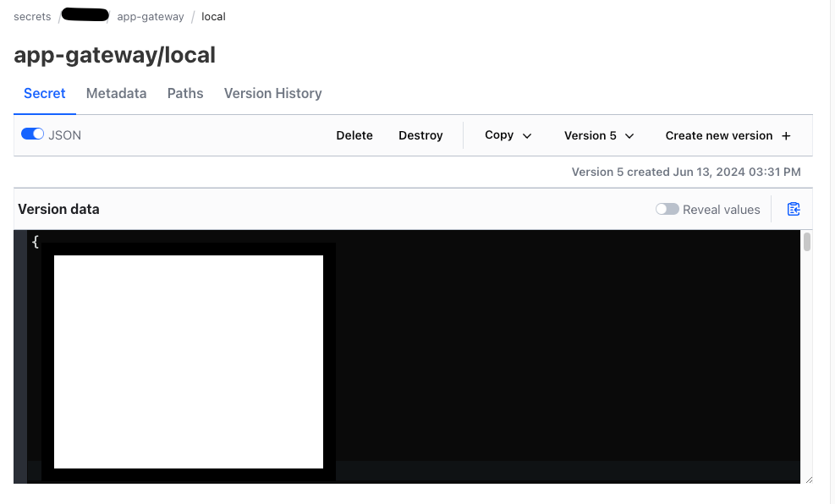Expand the Version 5 dropdown

tap(599, 135)
